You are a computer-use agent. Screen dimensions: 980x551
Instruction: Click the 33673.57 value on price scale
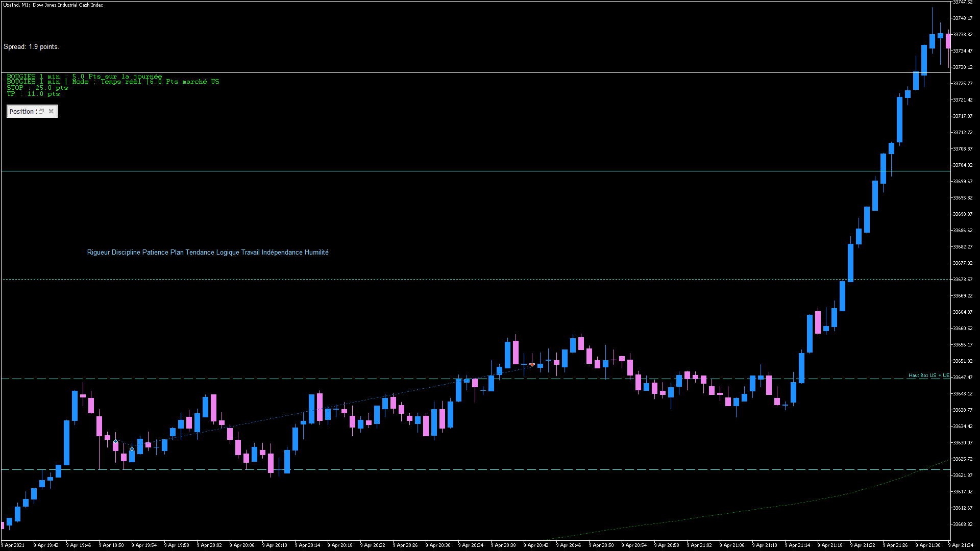(x=963, y=280)
